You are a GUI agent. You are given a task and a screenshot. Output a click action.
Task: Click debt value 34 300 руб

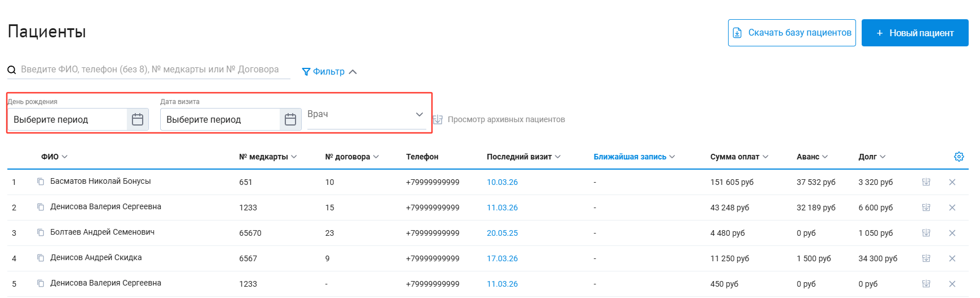coord(878,258)
